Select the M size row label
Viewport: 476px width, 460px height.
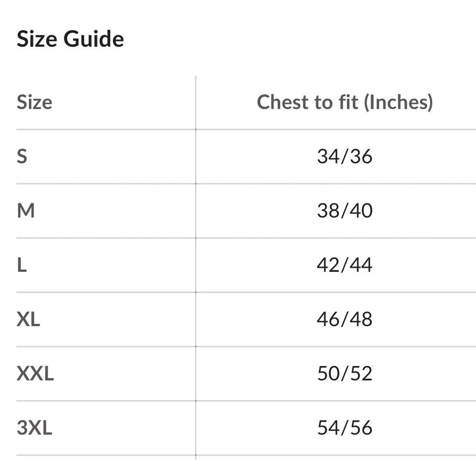26,210
